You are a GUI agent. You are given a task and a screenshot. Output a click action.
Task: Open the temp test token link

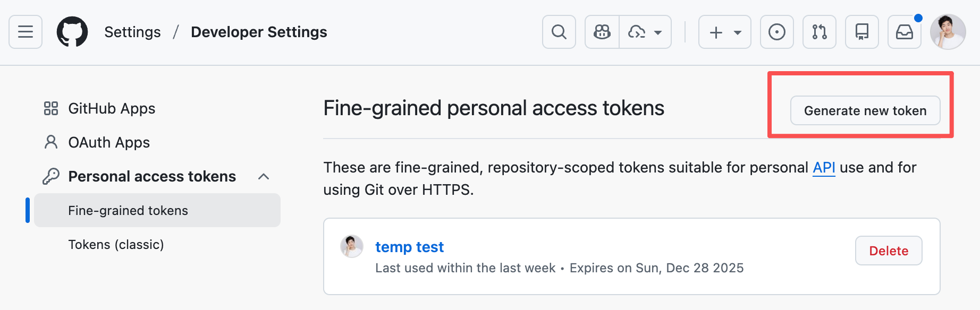(409, 247)
